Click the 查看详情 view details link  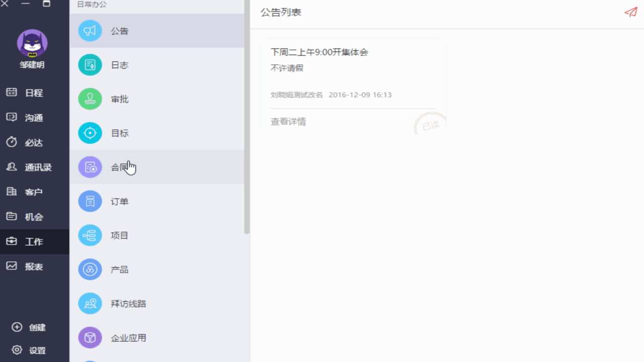288,122
